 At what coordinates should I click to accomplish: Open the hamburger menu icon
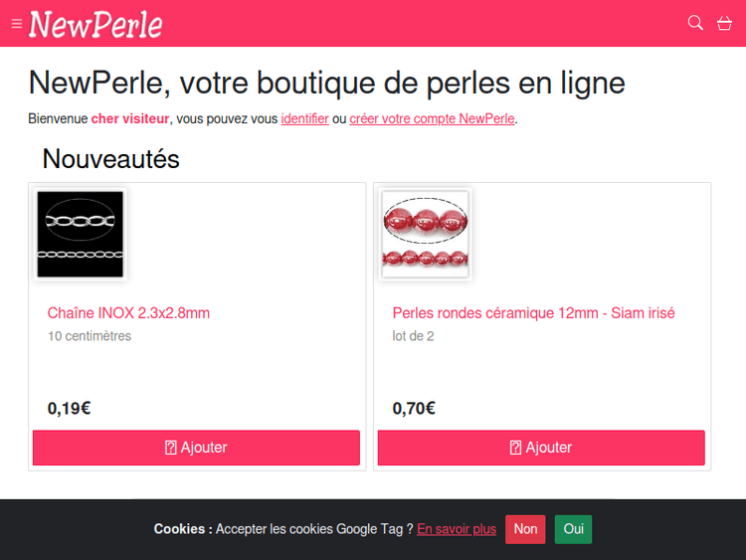pos(17,24)
